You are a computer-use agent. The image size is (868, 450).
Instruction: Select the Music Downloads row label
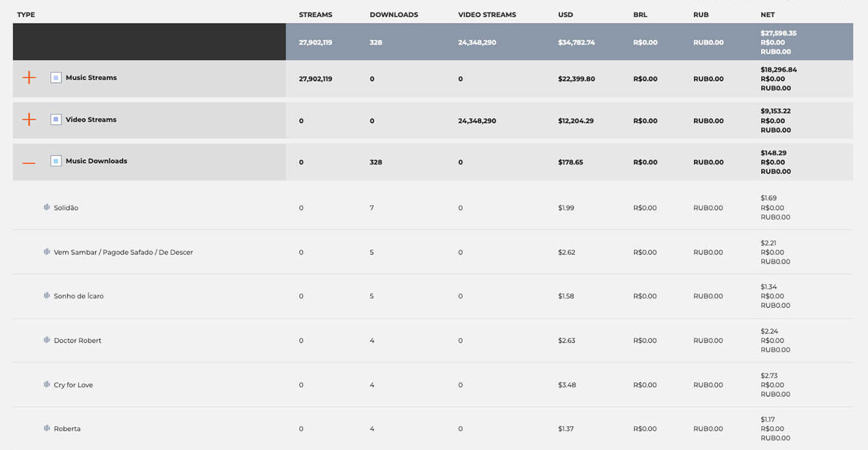point(97,161)
